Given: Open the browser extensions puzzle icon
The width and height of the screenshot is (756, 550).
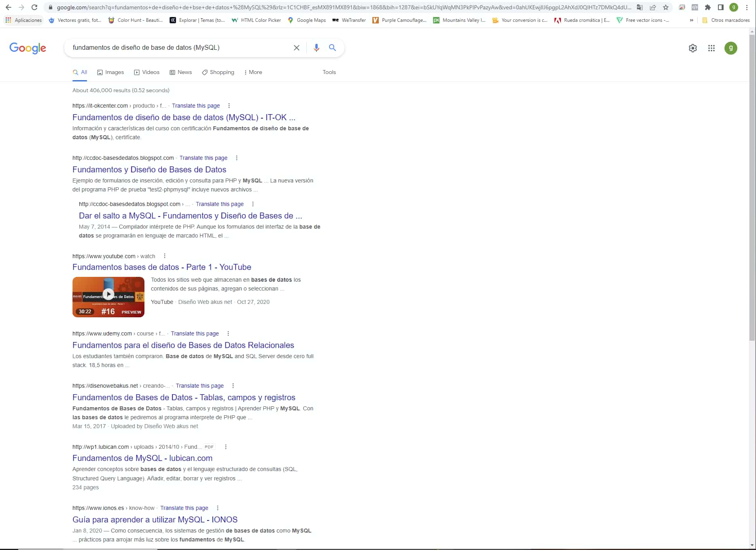Looking at the screenshot, I should 707,7.
